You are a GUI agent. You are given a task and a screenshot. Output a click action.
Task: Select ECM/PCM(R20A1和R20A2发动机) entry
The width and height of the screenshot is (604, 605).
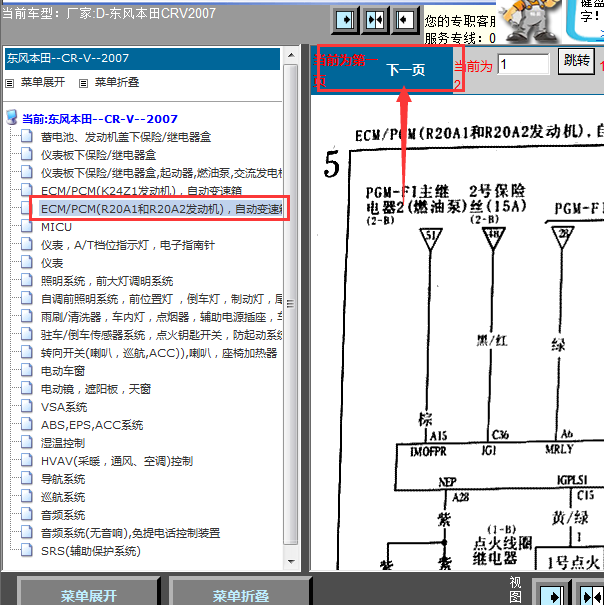tap(161, 209)
